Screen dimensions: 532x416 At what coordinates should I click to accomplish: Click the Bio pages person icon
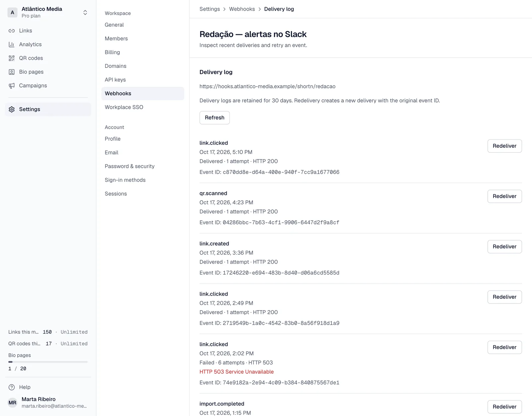pos(12,72)
